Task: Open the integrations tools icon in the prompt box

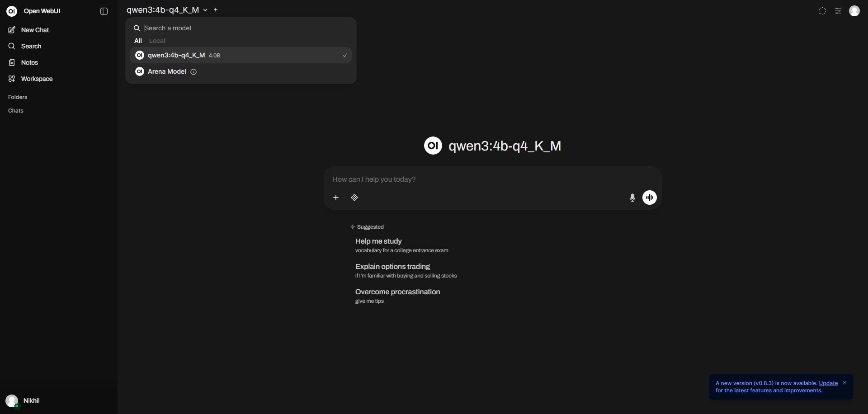Action: 354,198
